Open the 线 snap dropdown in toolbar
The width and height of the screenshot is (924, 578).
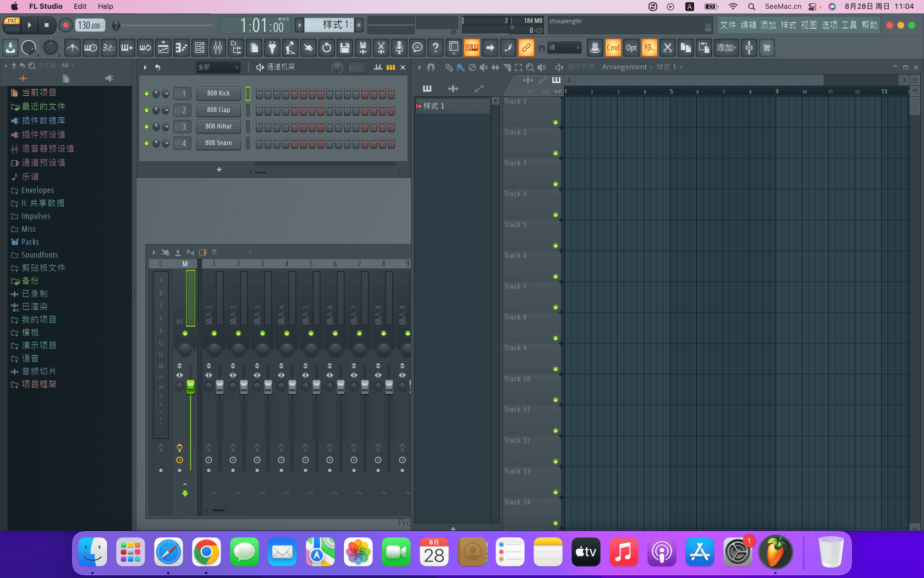click(564, 48)
